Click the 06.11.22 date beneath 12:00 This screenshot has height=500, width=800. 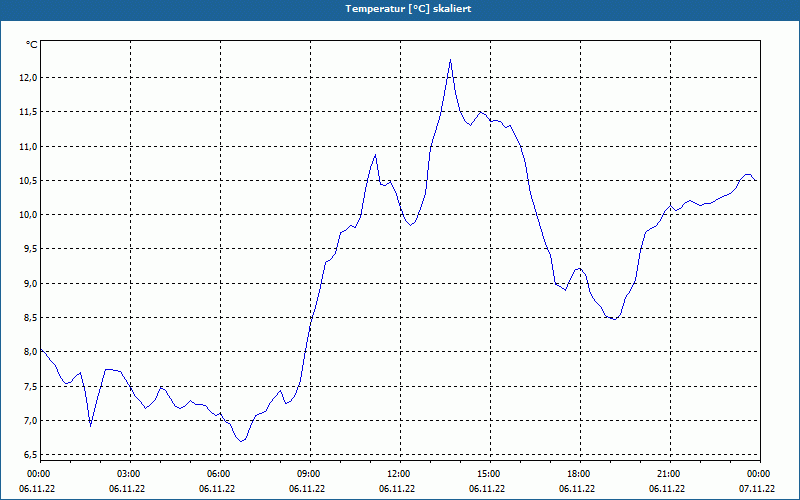(397, 489)
